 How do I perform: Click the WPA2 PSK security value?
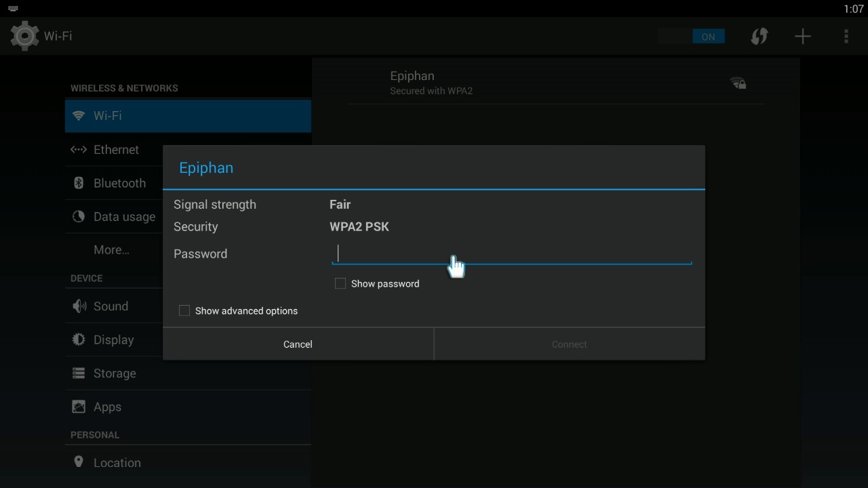click(x=359, y=227)
